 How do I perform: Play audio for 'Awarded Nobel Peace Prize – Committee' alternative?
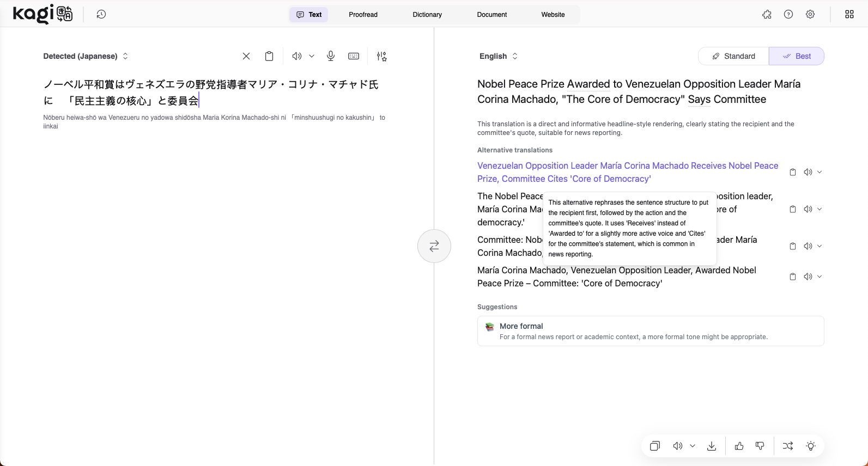808,277
